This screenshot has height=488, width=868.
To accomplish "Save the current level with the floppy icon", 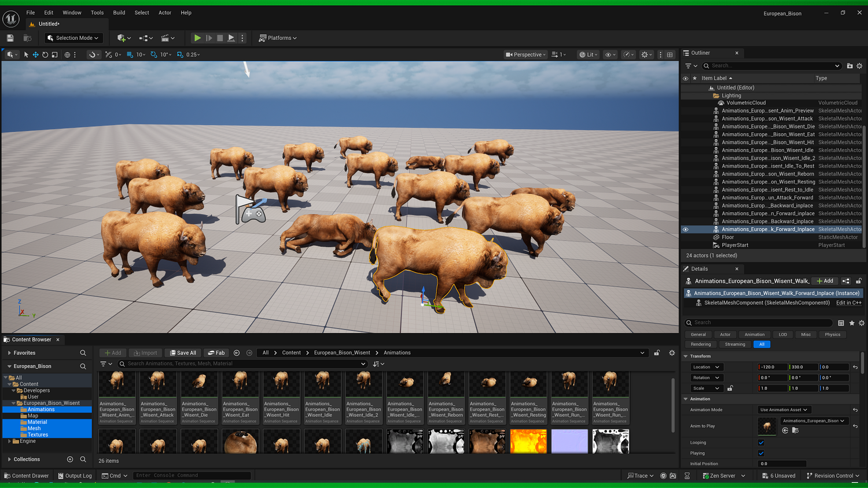I will [x=10, y=38].
